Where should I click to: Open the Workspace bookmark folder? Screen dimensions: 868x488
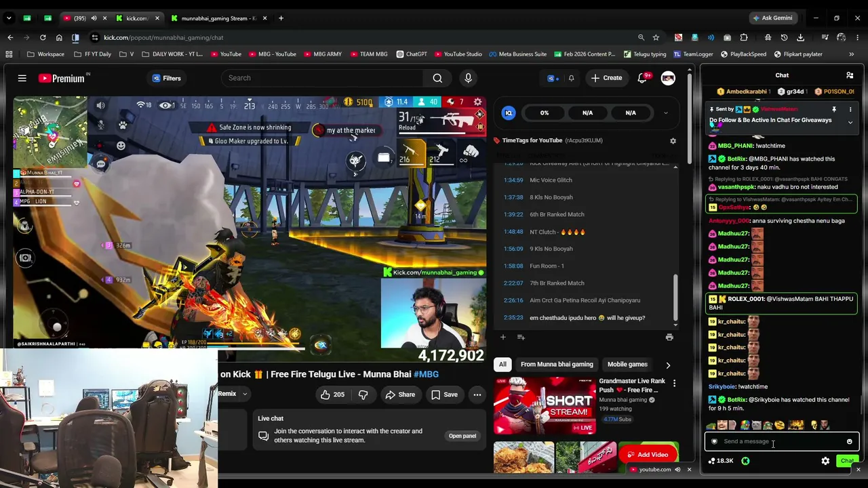pyautogui.click(x=45, y=54)
